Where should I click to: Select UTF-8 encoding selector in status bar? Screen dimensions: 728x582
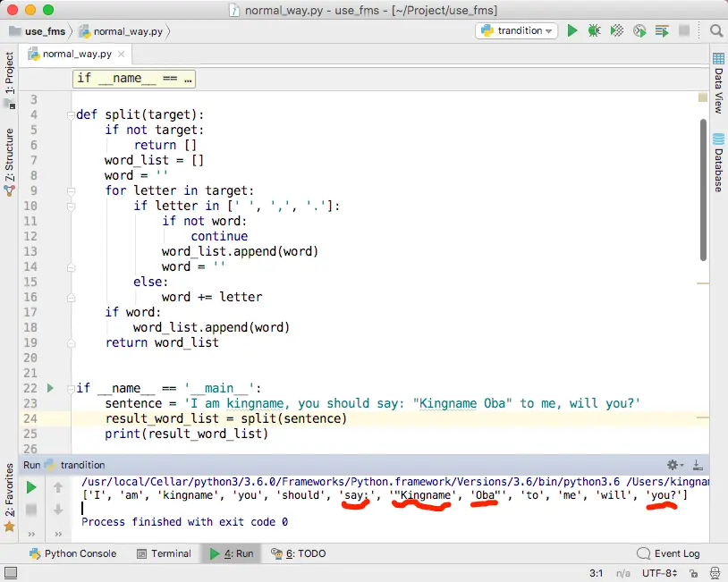(x=659, y=573)
